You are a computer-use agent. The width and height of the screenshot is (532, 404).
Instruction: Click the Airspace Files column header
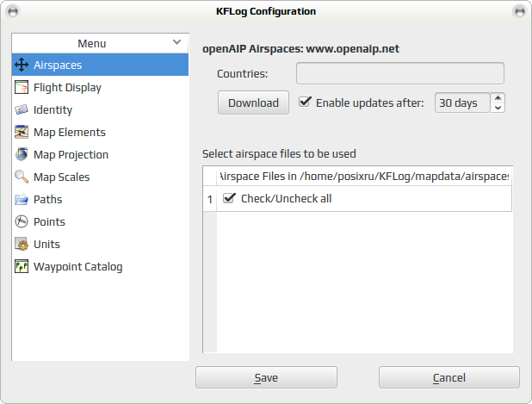(364, 176)
